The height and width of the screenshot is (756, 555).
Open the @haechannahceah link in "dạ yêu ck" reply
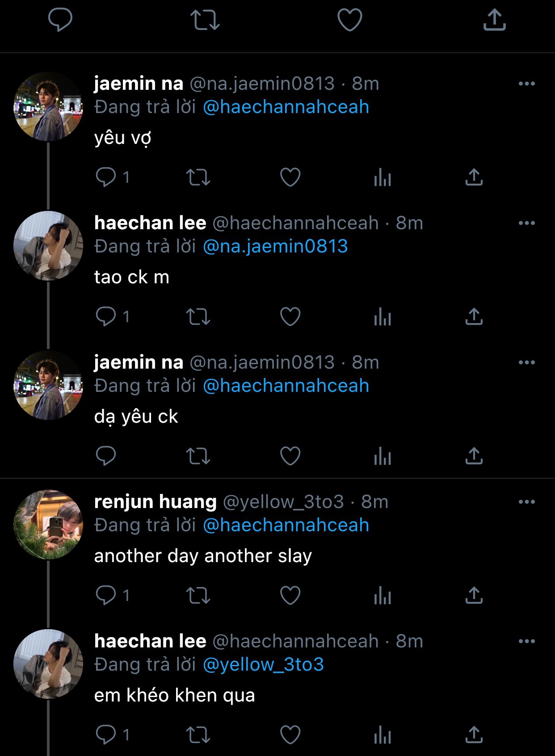coord(286,386)
